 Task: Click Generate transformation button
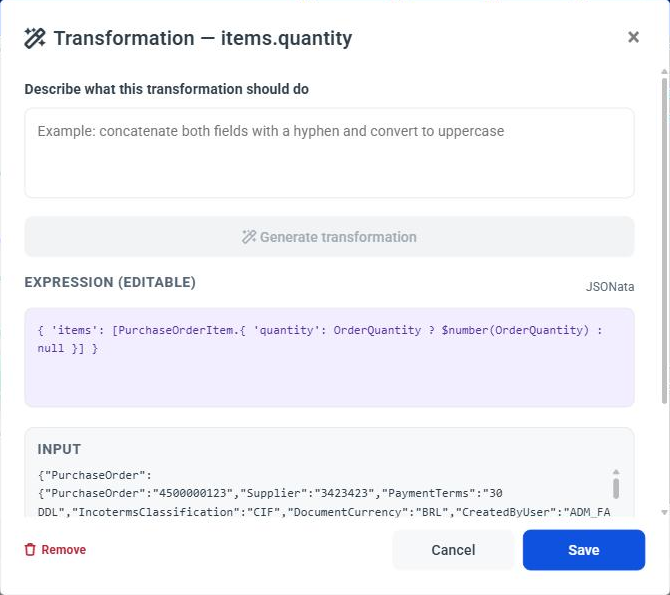pos(329,237)
